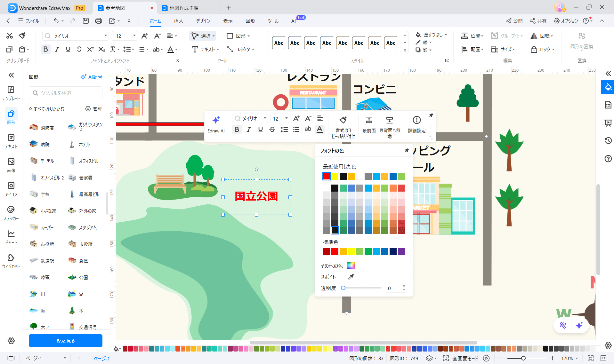Image resolution: width=614 pixels, height=364 pixels.
Task: Open the ステッカー sticker panel
Action: click(11, 213)
